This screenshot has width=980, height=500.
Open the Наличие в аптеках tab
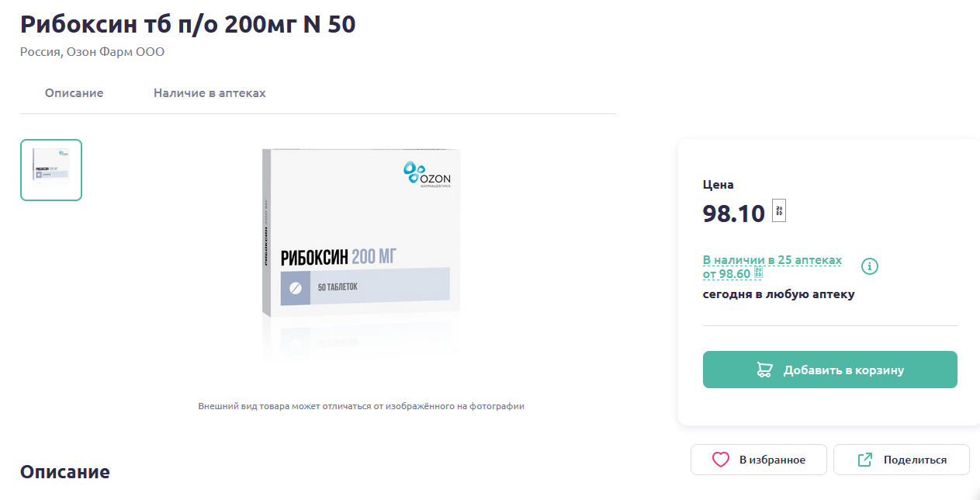[210, 93]
